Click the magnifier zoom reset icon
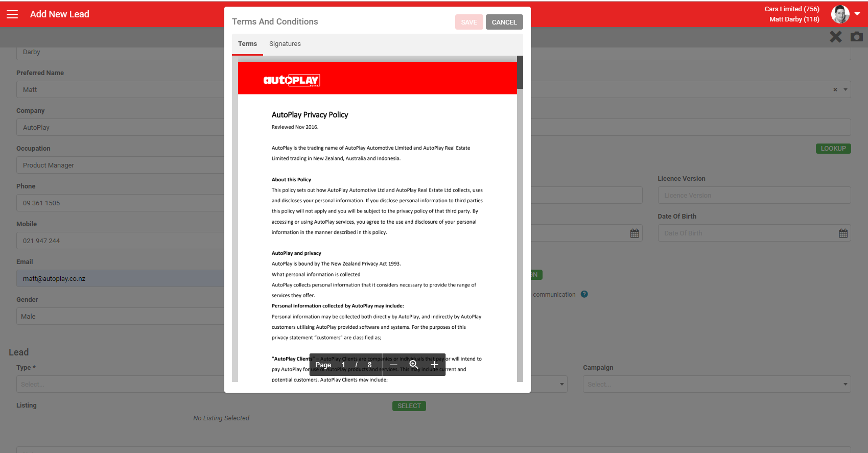Image resolution: width=868 pixels, height=453 pixels. pyautogui.click(x=414, y=365)
